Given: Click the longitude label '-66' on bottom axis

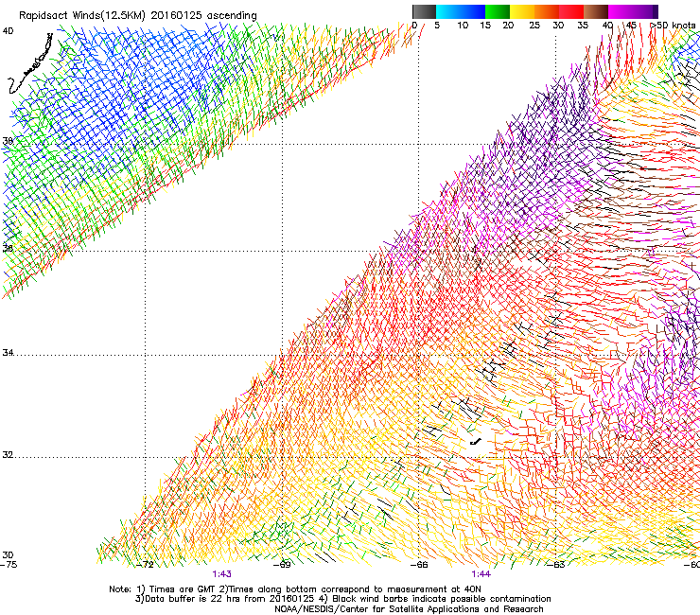Looking at the screenshot, I should 419,565.
